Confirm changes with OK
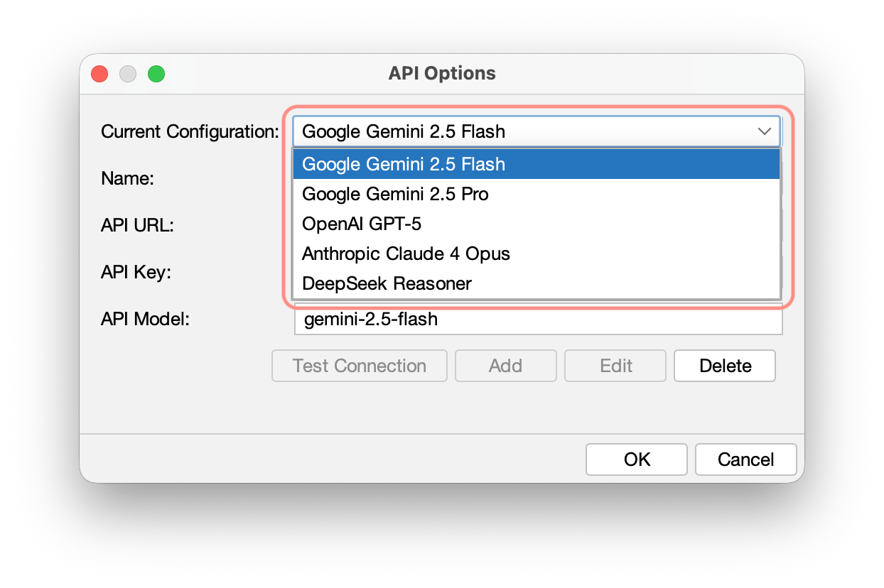Screen dimensions: 884x588 click(636, 459)
